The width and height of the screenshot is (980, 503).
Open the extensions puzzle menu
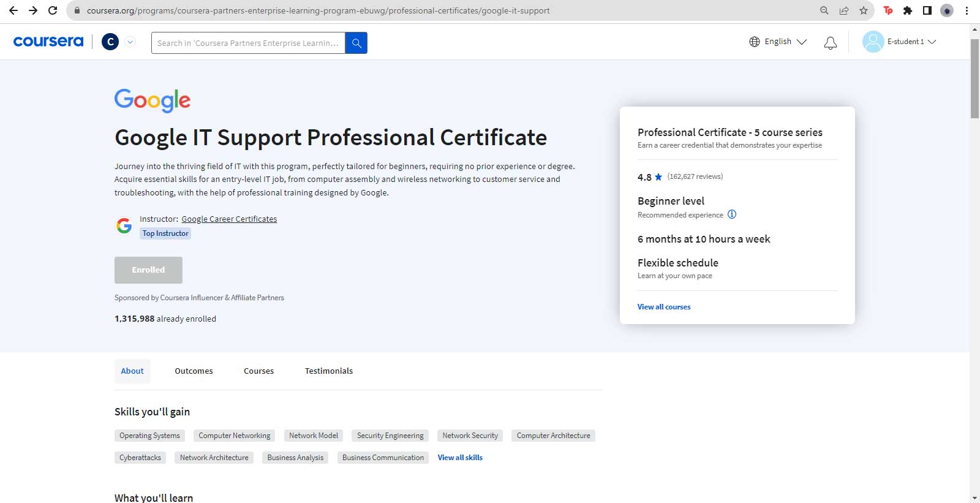click(908, 10)
